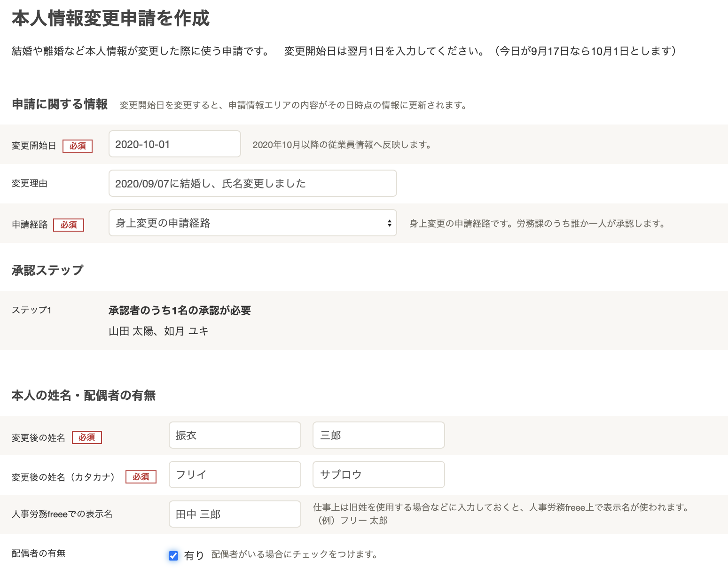Click the 必須 badge beside 変更後の姓名

click(x=87, y=437)
